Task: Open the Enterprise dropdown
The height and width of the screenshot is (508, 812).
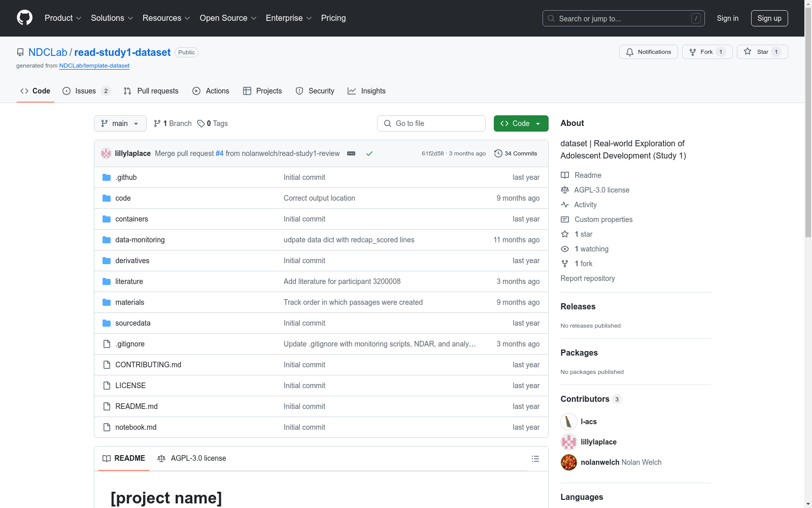Action: point(289,18)
